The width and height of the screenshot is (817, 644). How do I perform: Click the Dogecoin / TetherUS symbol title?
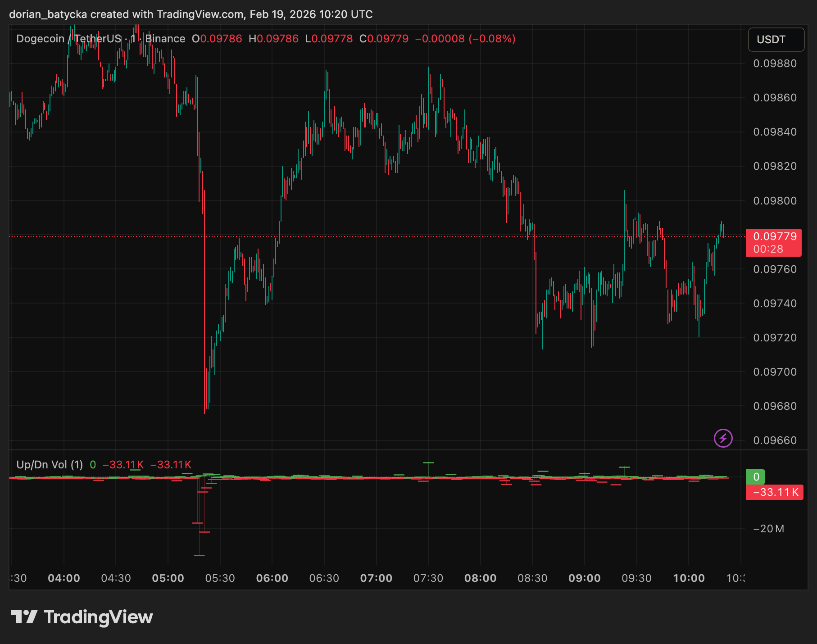point(69,39)
